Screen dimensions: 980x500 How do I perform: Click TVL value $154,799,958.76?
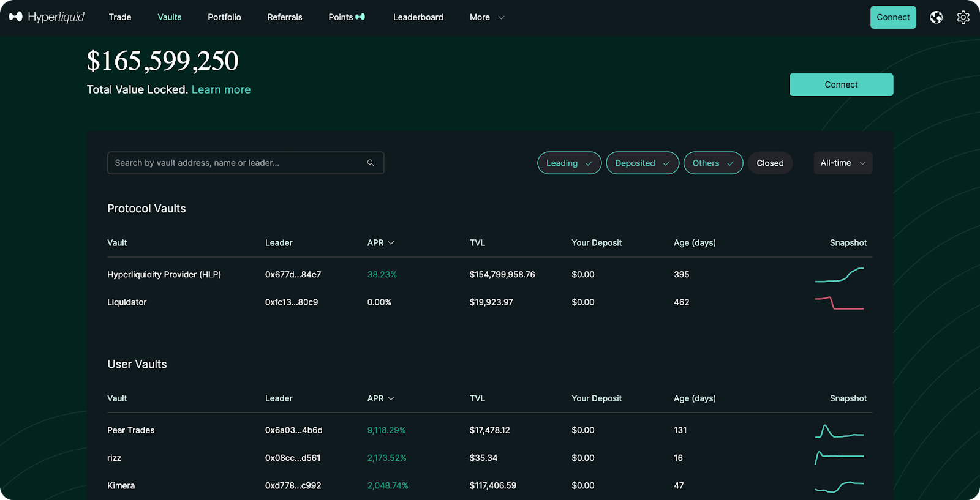pyautogui.click(x=502, y=275)
